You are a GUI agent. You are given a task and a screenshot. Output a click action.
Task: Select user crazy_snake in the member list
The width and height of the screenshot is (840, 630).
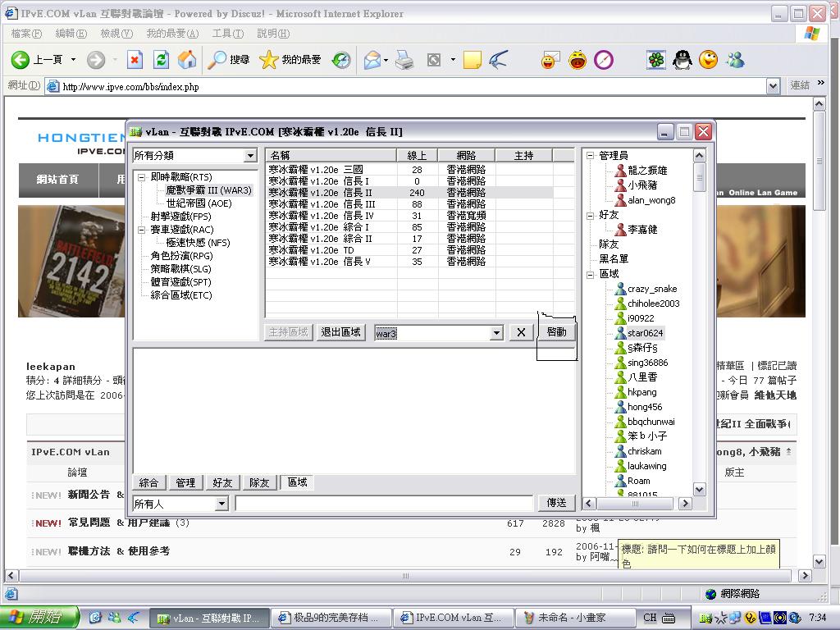pos(651,289)
